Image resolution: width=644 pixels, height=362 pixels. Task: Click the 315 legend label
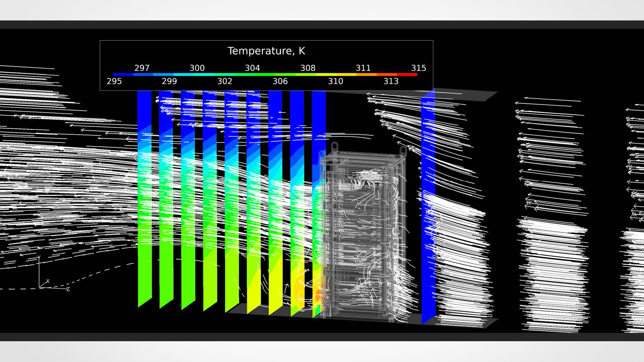pos(419,68)
